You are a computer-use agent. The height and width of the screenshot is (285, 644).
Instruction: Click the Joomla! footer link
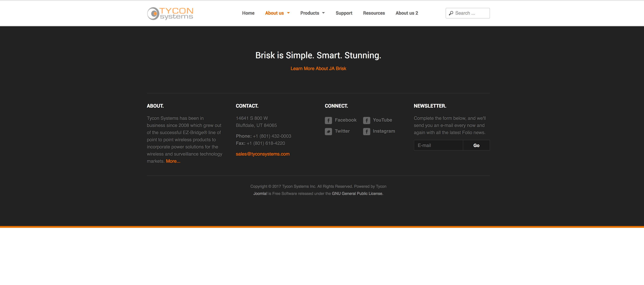260,193
